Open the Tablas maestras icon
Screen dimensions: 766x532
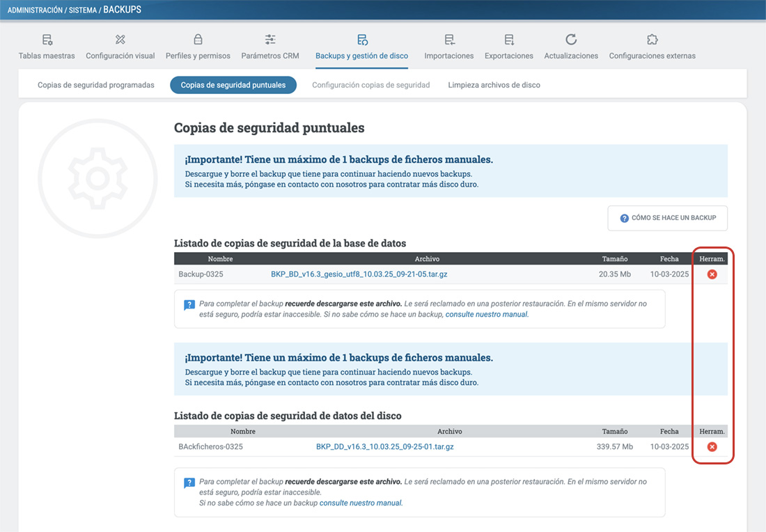(x=47, y=40)
